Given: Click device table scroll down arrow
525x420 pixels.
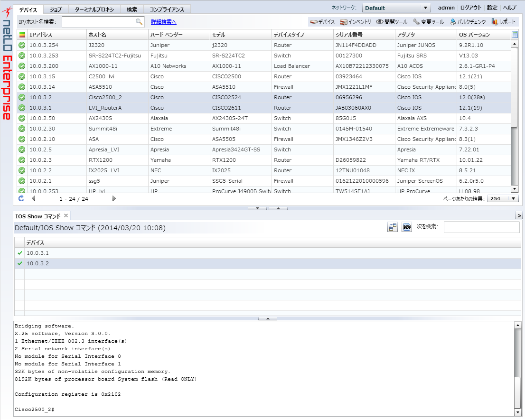Looking at the screenshot, I should 514,189.
